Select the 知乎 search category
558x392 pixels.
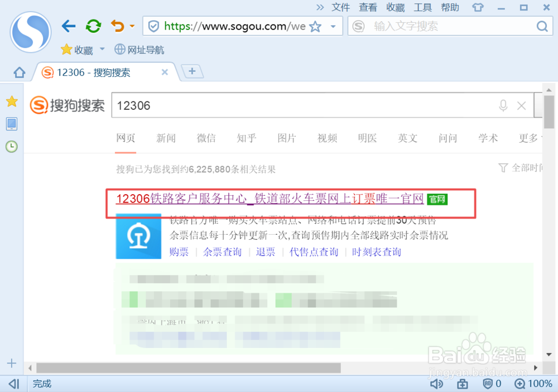click(x=246, y=138)
